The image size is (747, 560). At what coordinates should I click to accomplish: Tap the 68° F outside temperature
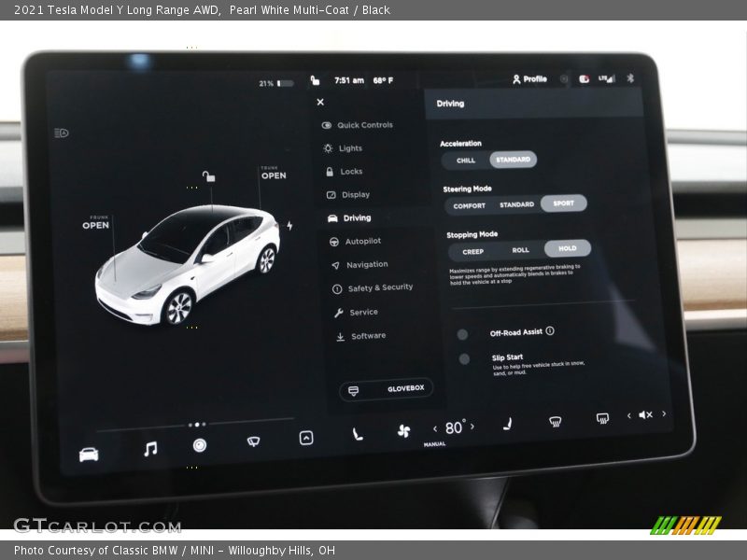pos(383,80)
